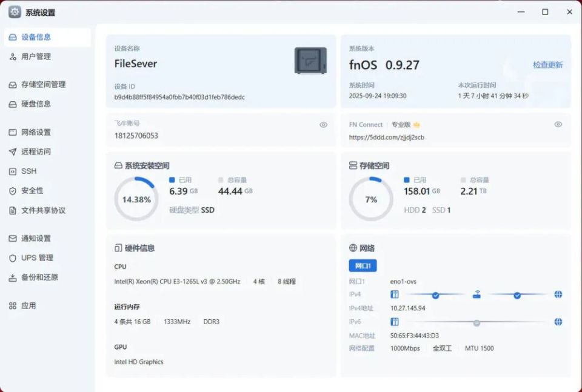The height and width of the screenshot is (392, 582).
Task: Click the notification settings envelope icon
Action: click(x=13, y=239)
